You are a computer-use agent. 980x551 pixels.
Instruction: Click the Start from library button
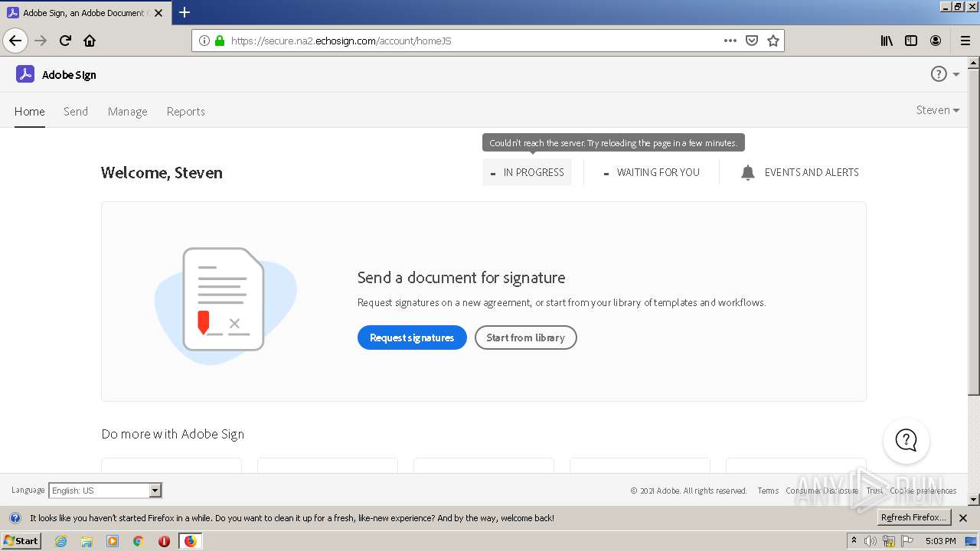(525, 337)
